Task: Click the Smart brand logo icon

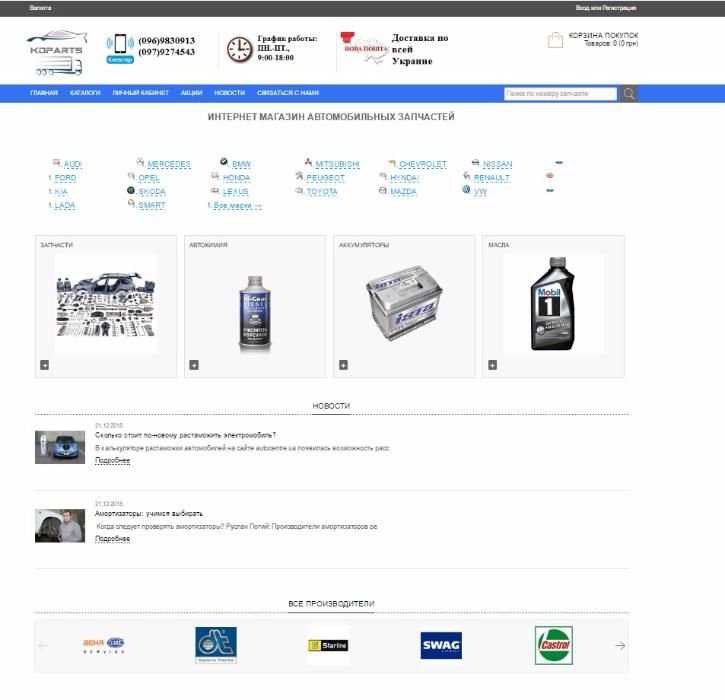Action: [x=131, y=203]
